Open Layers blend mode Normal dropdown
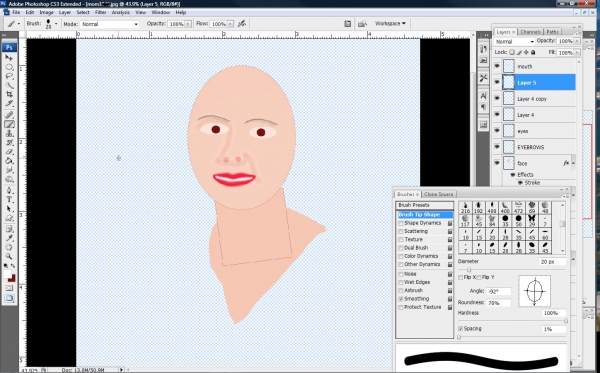Viewport: 600px width, 373px height. tap(514, 41)
